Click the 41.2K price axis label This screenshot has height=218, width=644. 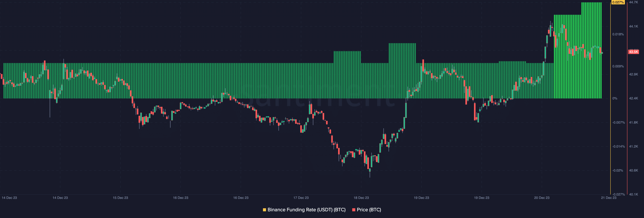(x=633, y=146)
